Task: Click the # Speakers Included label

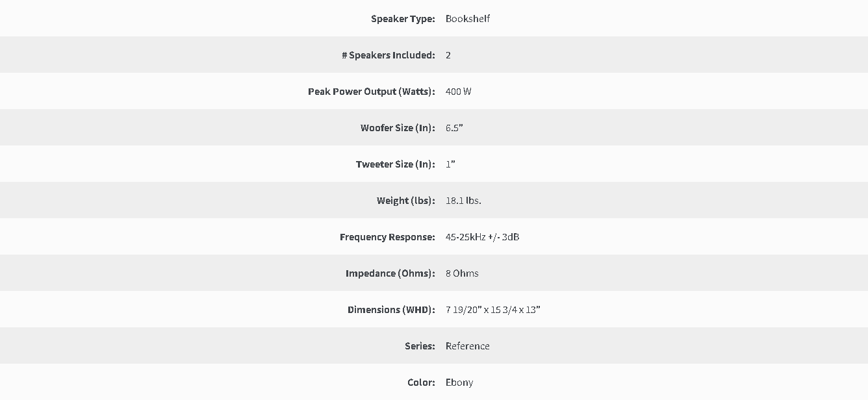Action: point(389,55)
